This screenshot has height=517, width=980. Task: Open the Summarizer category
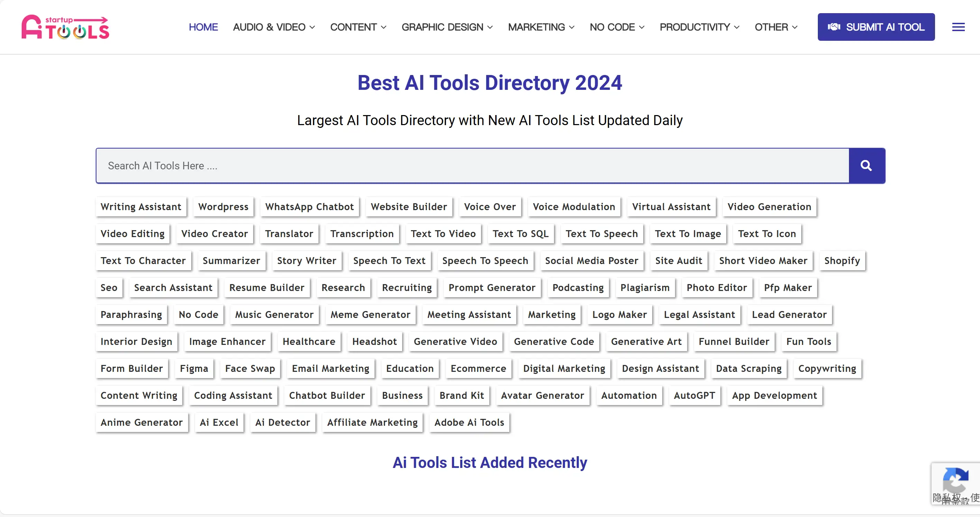pos(231,261)
